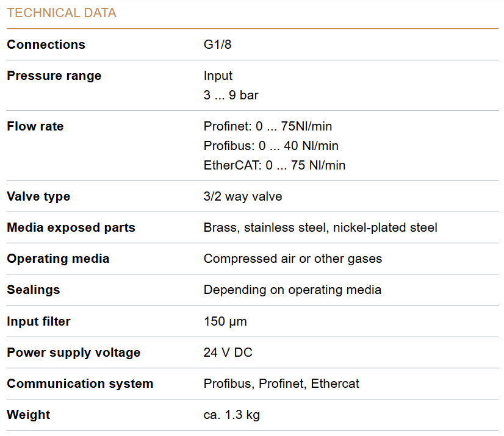The width and height of the screenshot is (504, 436).
Task: Click the Brass, stainless steel materials text
Action: point(320,227)
